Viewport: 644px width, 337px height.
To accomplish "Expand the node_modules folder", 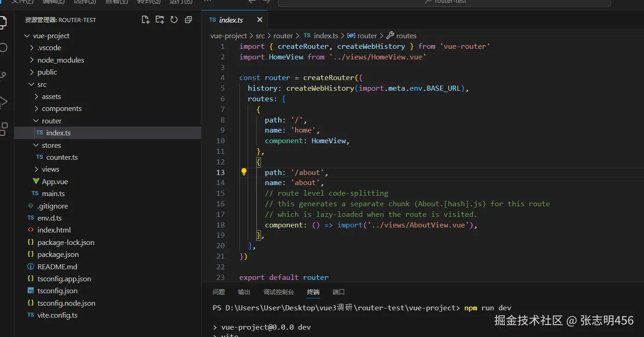I will click(60, 60).
